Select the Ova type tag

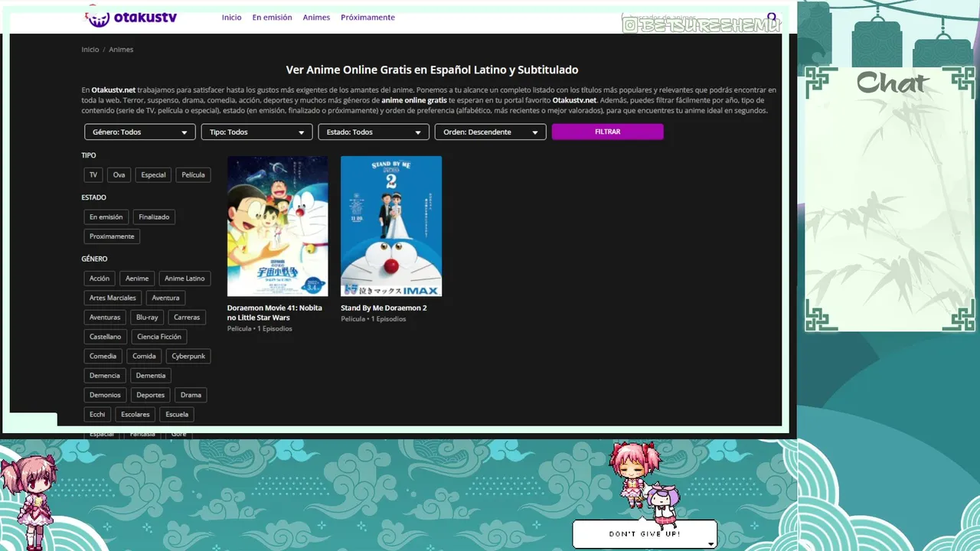click(x=119, y=174)
